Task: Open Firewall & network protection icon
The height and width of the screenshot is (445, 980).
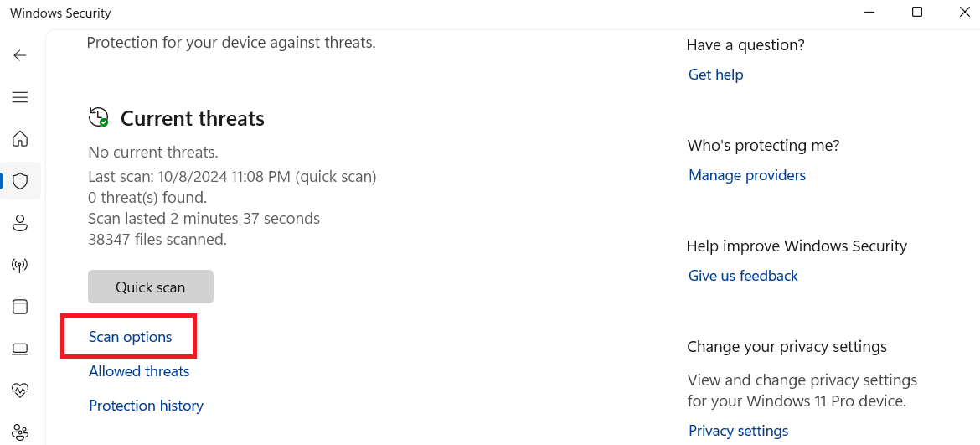Action: click(x=21, y=265)
